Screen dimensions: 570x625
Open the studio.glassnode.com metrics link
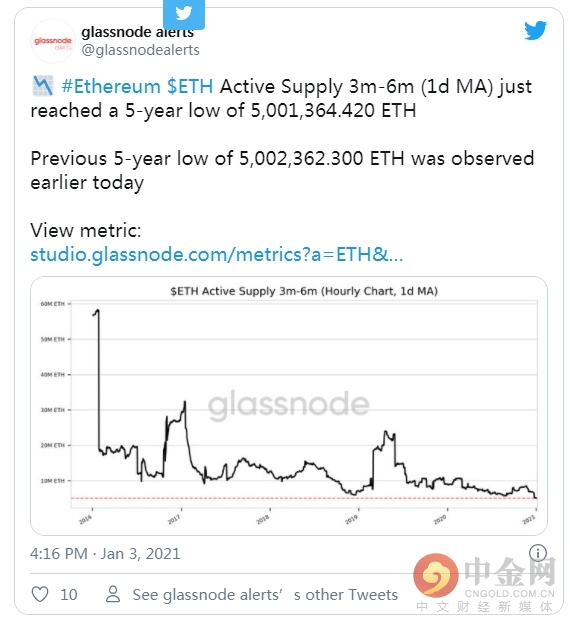[x=216, y=254]
